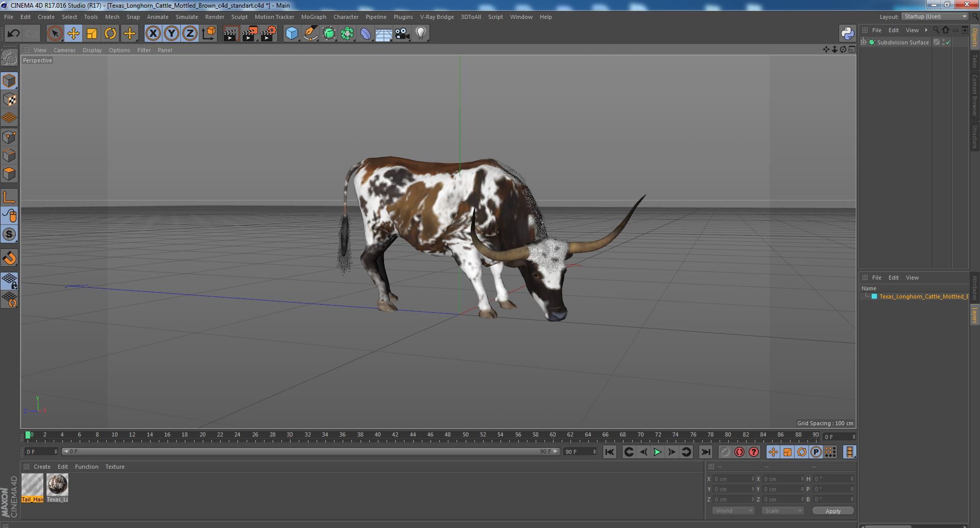The width and height of the screenshot is (980, 528).
Task: Switch to Content Browser side tab
Action: tap(974, 95)
